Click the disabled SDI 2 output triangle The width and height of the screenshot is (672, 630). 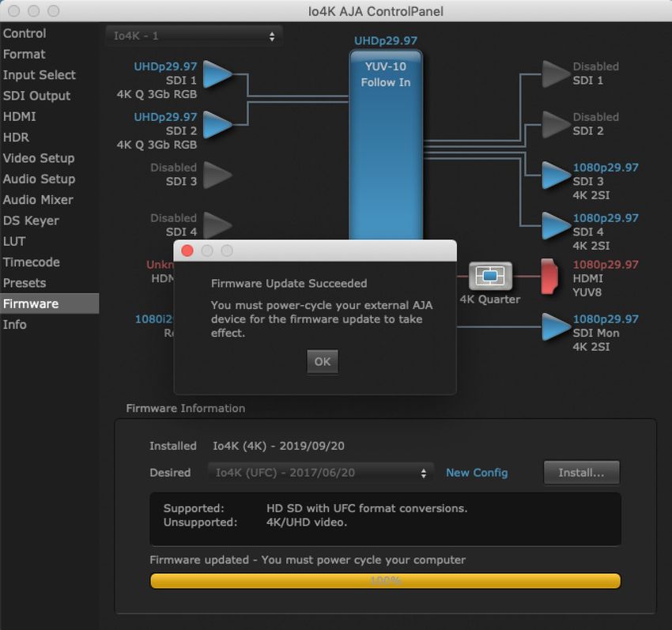pyautogui.click(x=556, y=125)
